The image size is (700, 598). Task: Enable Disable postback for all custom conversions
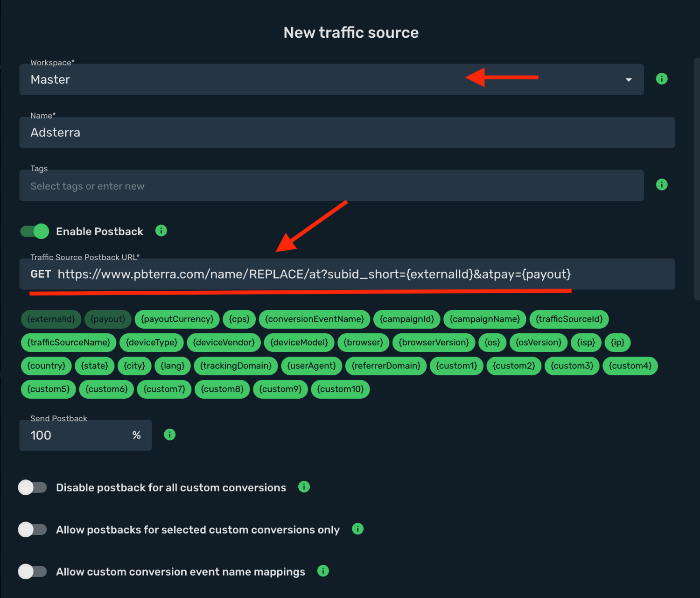click(x=33, y=487)
